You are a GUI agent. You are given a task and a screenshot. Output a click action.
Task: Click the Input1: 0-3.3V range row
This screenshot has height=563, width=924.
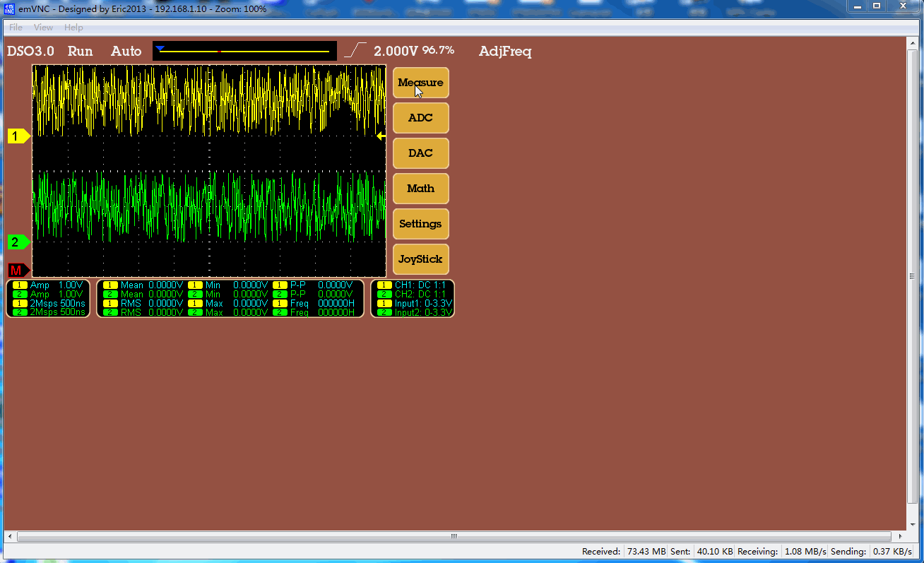414,303
